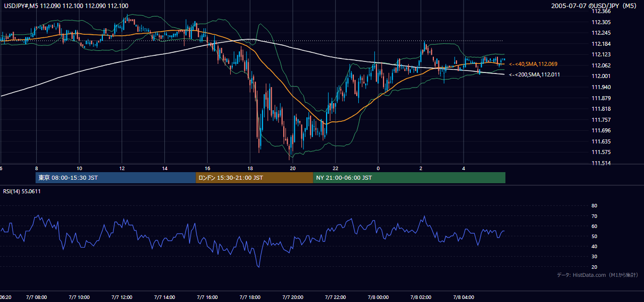Click RSI level 80 on the RSI axis
The image size is (644, 302).
[594, 206]
